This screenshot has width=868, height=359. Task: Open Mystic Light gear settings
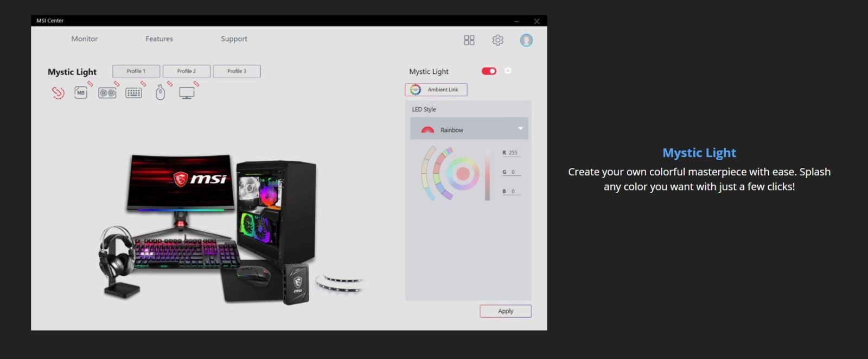[x=508, y=71]
